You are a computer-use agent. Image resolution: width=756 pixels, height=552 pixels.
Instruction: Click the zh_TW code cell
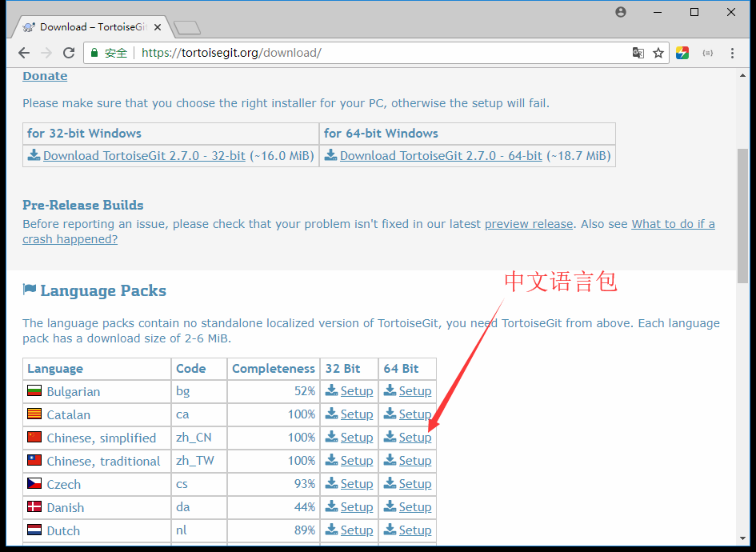click(x=198, y=461)
